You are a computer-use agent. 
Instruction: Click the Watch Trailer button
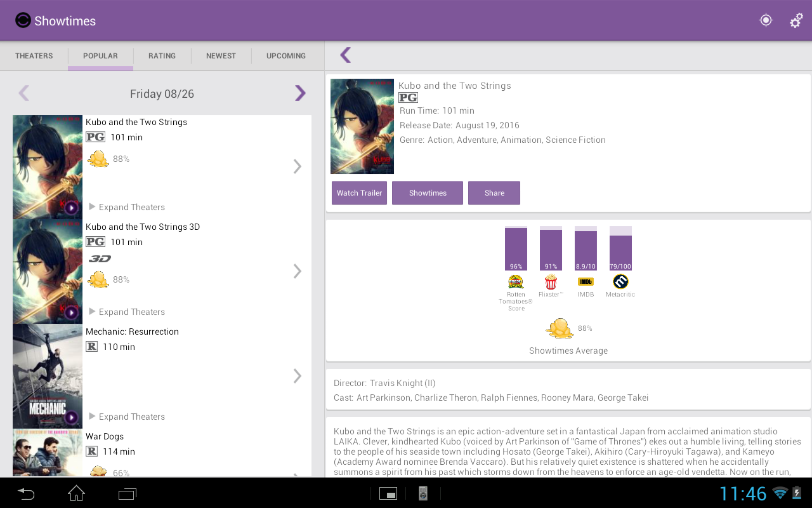pos(359,193)
